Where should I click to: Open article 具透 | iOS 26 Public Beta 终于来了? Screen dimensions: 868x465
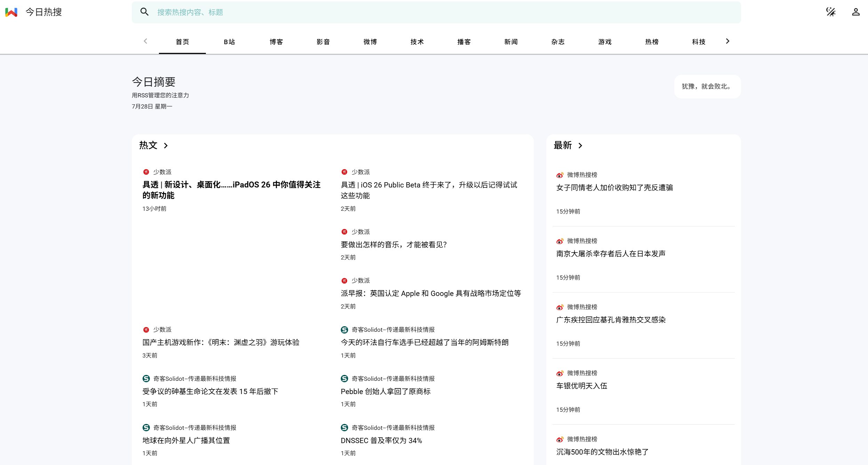click(x=429, y=190)
